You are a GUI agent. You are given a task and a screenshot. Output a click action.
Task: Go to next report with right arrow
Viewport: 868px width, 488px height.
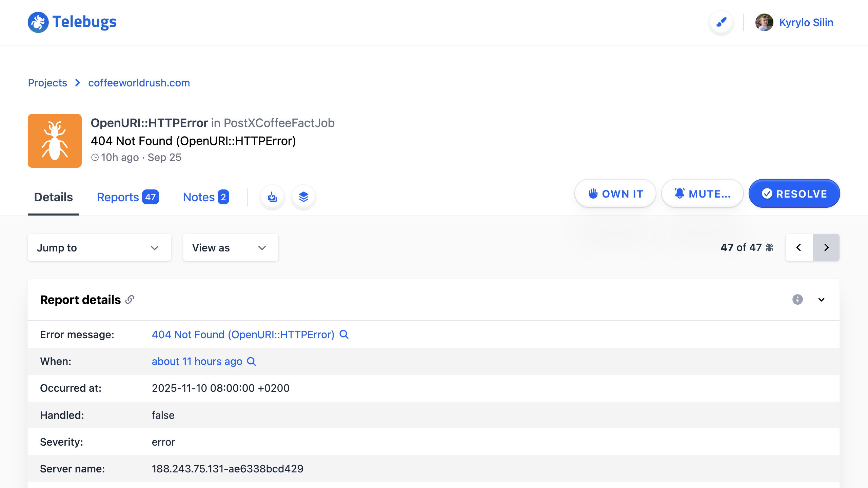click(x=826, y=247)
